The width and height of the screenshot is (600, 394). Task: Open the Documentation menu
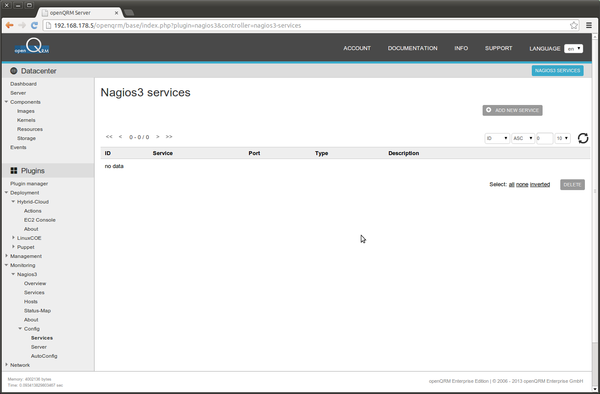(x=412, y=48)
